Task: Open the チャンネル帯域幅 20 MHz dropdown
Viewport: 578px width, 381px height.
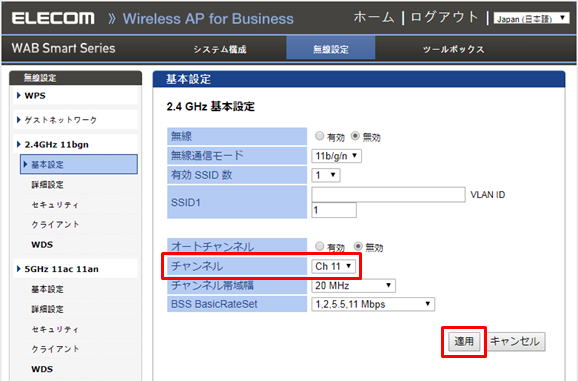Action: point(353,286)
